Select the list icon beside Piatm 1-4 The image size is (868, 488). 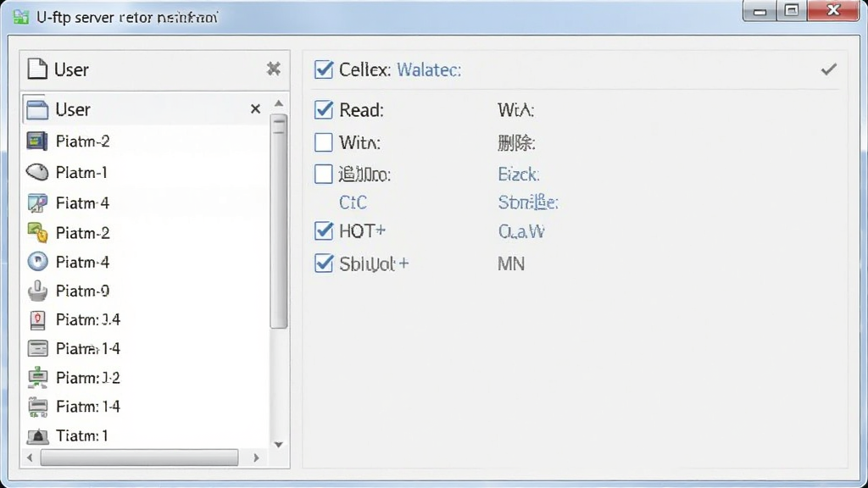coord(37,348)
